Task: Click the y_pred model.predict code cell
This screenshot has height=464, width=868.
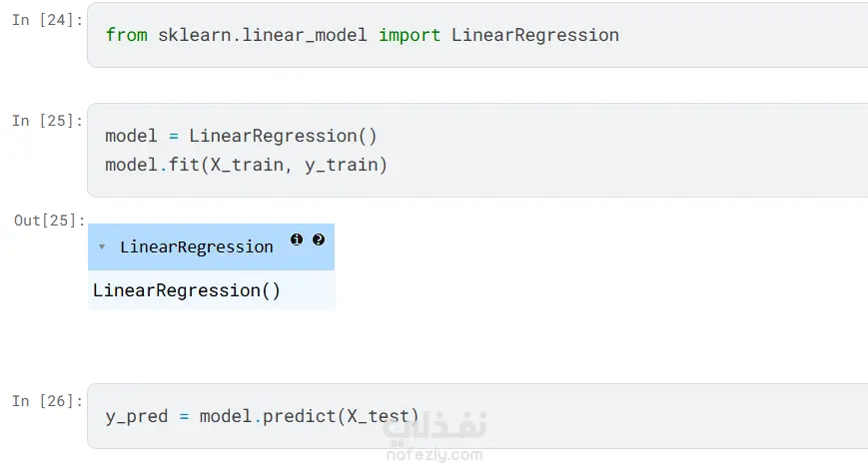Action: [477, 416]
